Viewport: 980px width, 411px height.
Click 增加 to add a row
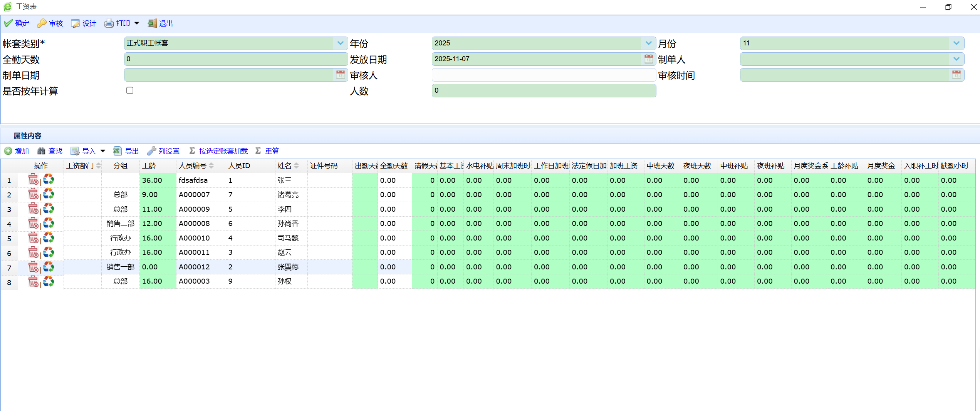pyautogui.click(x=17, y=151)
